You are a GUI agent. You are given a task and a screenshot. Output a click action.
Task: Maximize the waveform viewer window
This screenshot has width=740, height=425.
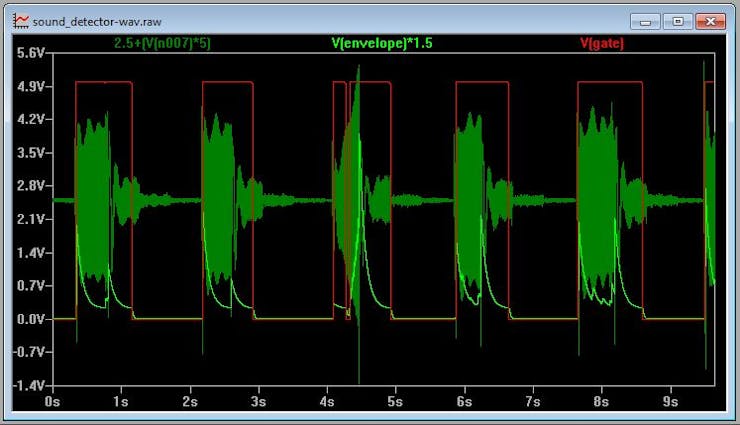[678, 22]
